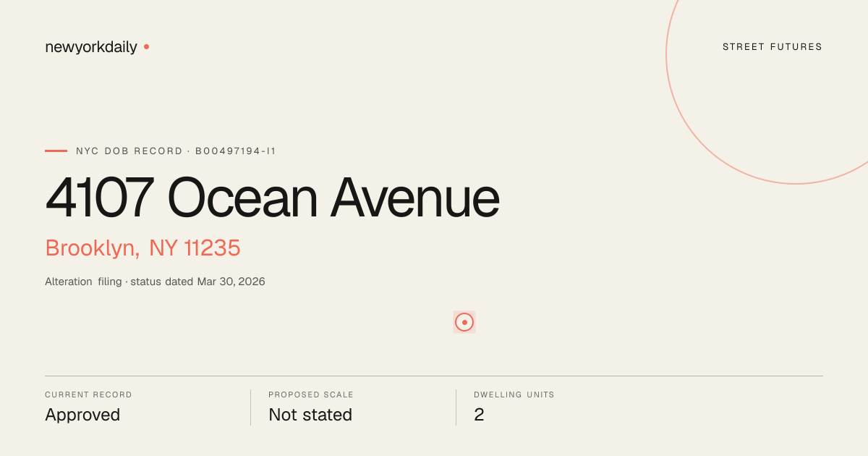Select the dwelling units value 2
This screenshot has height=456, width=868.
(x=479, y=415)
